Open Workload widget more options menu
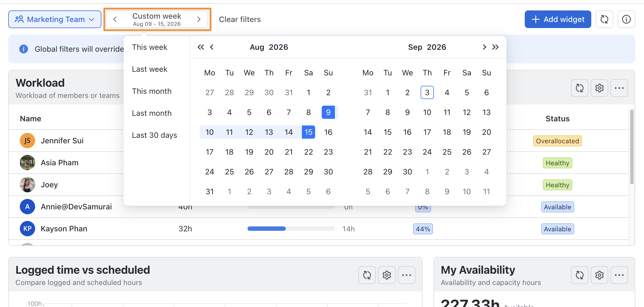Image resolution: width=644 pixels, height=307 pixels. [619, 88]
